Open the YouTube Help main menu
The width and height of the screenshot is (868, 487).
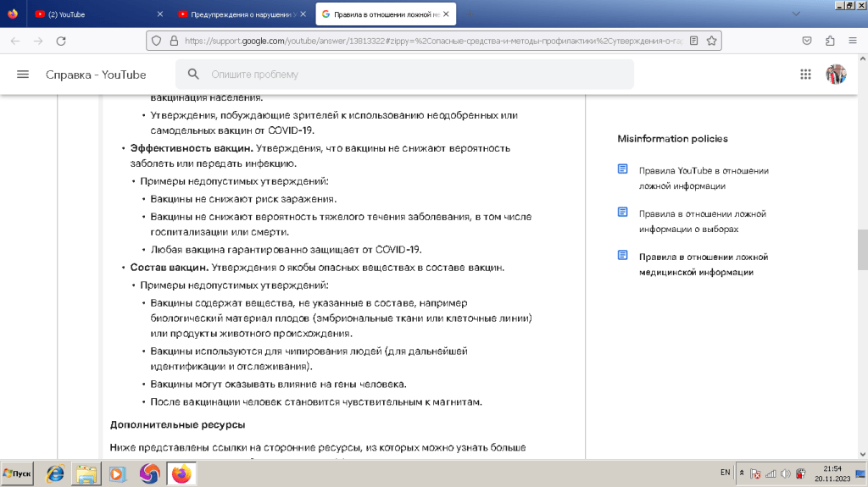pyautogui.click(x=23, y=75)
